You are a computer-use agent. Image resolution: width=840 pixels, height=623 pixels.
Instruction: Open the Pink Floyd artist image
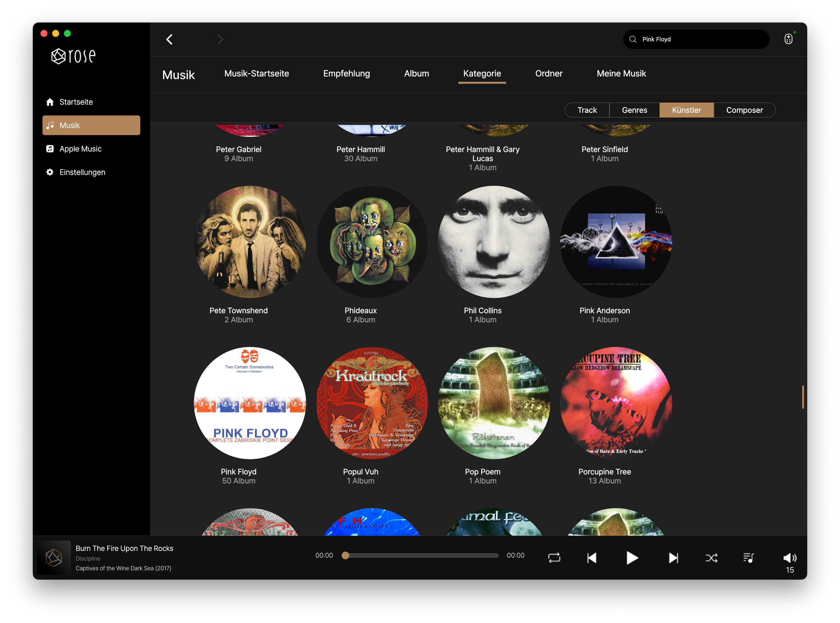250,403
